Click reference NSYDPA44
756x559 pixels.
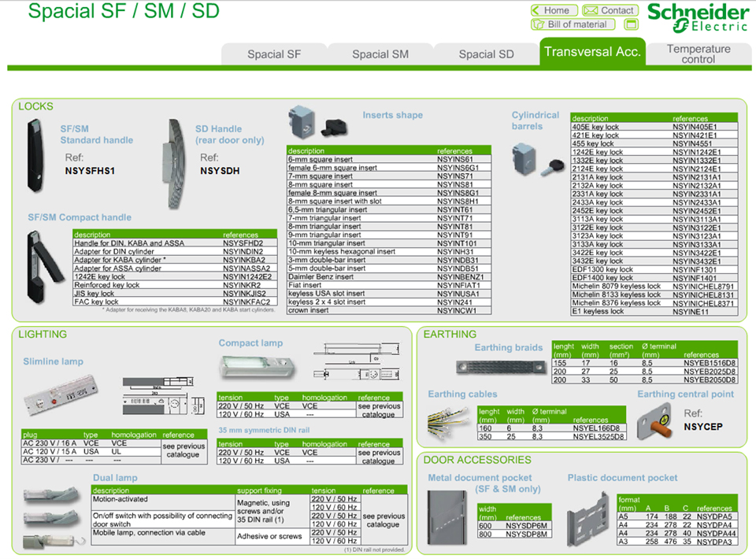(x=716, y=534)
